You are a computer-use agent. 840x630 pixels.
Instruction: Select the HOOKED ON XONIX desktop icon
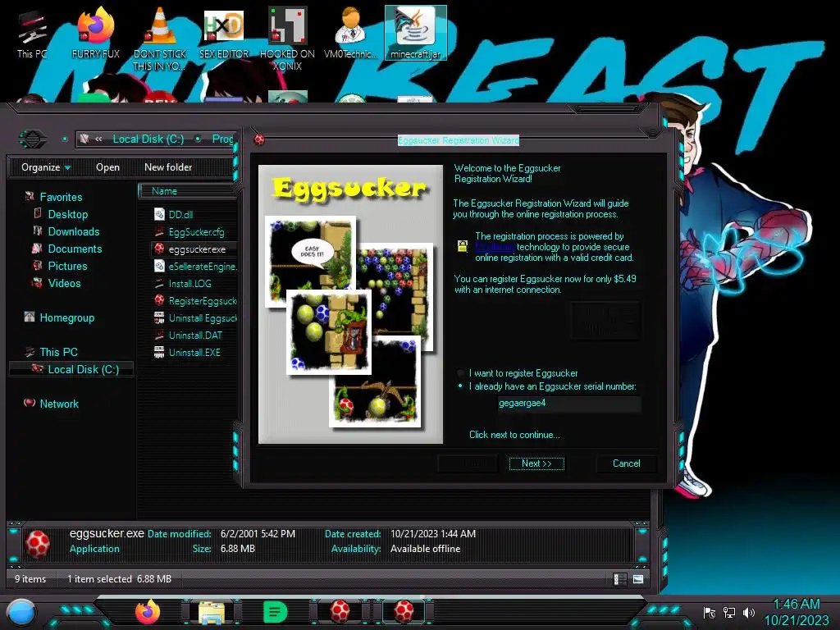click(287, 39)
